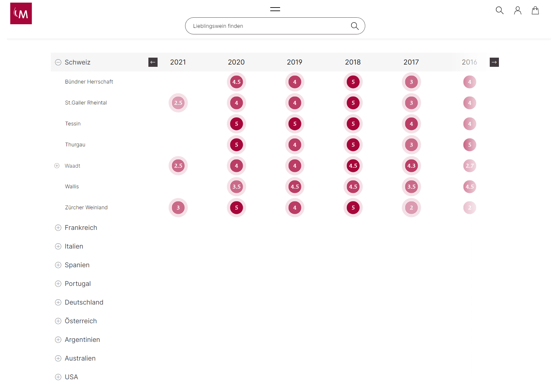Open the hamburger menu at top
The width and height of the screenshot is (551, 392).
[x=275, y=9]
